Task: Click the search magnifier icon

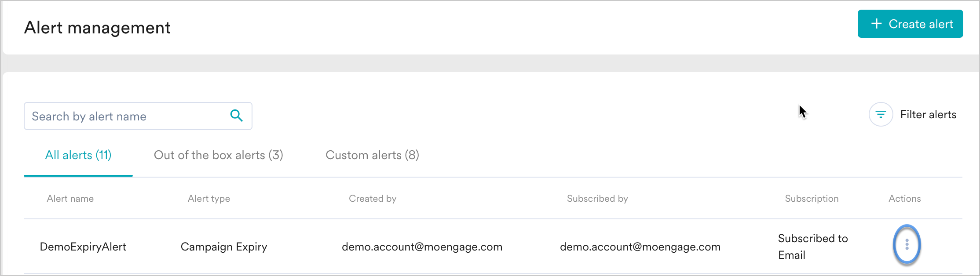Action: (x=237, y=116)
